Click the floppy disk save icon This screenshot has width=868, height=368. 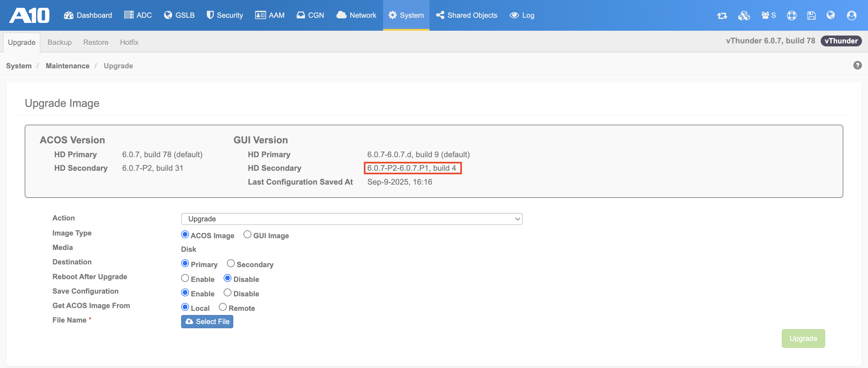click(811, 15)
